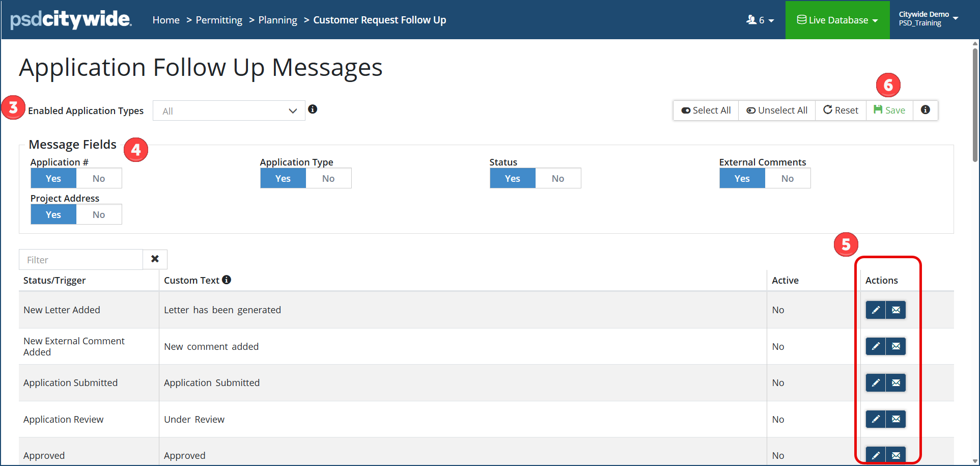Click envelope icon for Application Submitted row
The height and width of the screenshot is (466, 980).
coord(896,382)
